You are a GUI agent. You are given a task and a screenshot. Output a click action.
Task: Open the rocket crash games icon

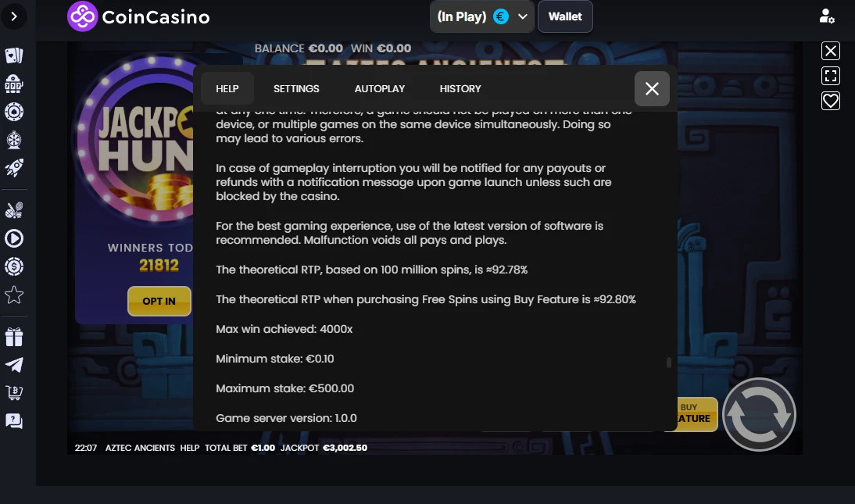[x=14, y=168]
